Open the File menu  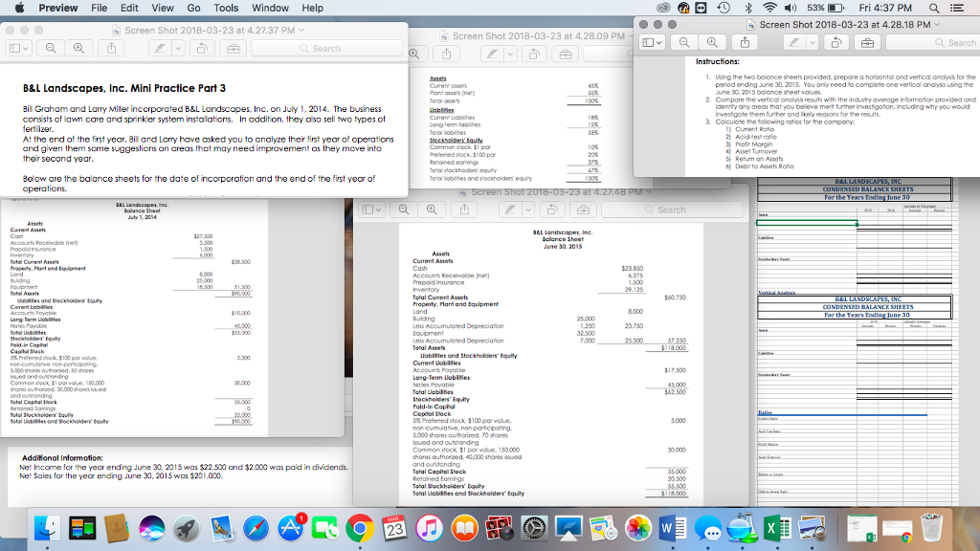click(x=99, y=8)
